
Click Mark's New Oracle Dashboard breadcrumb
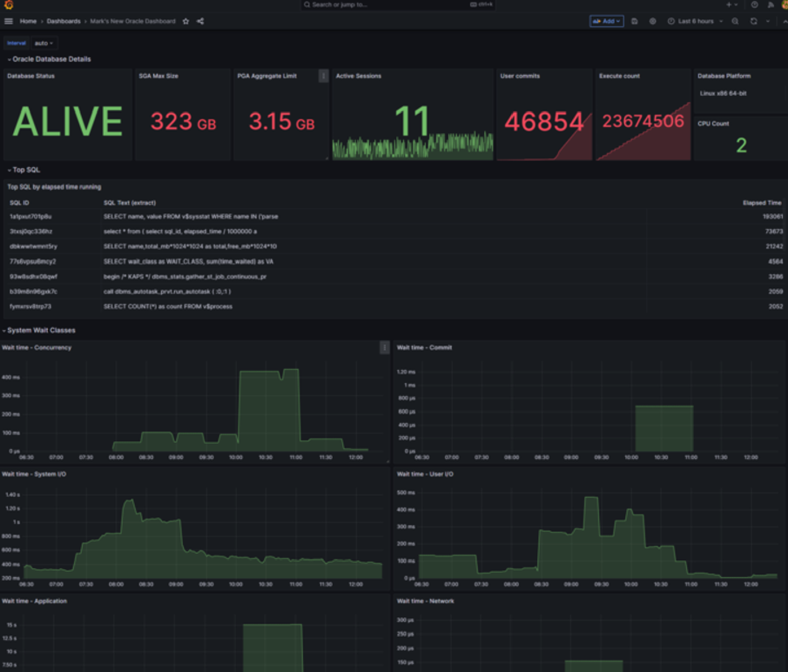coord(133,21)
